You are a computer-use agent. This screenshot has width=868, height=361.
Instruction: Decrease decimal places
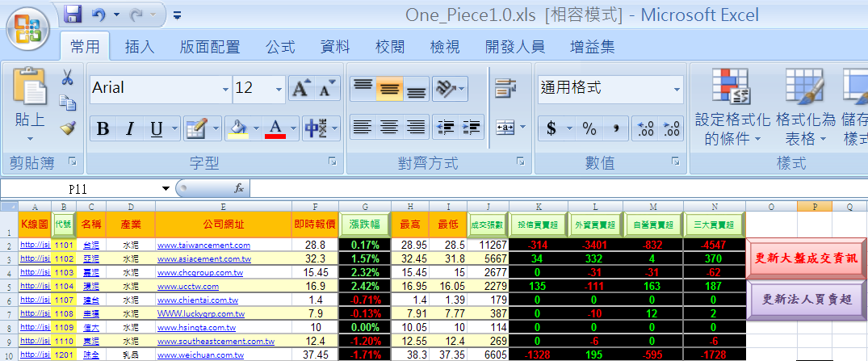point(671,129)
